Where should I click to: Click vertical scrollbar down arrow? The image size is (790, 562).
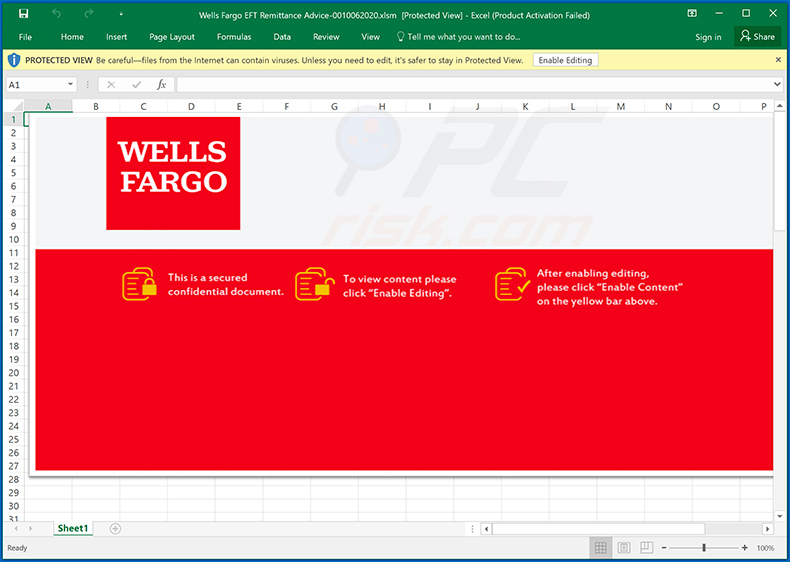(x=779, y=516)
